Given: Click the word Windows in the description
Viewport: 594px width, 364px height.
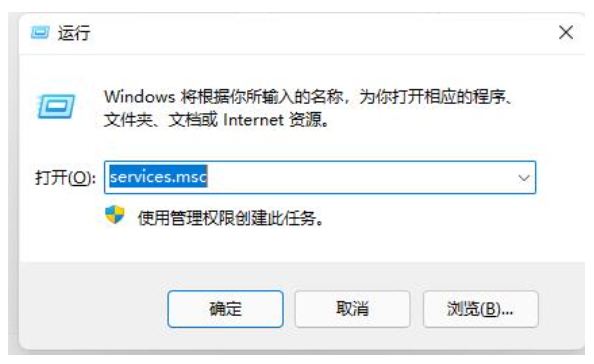Looking at the screenshot, I should (139, 97).
